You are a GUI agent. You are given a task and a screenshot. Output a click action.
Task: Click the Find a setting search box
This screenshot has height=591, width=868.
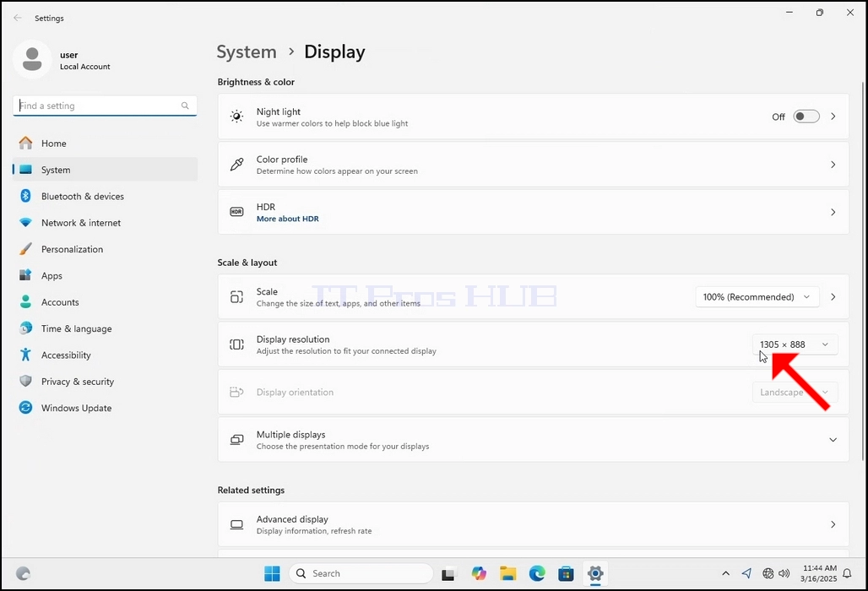click(105, 106)
